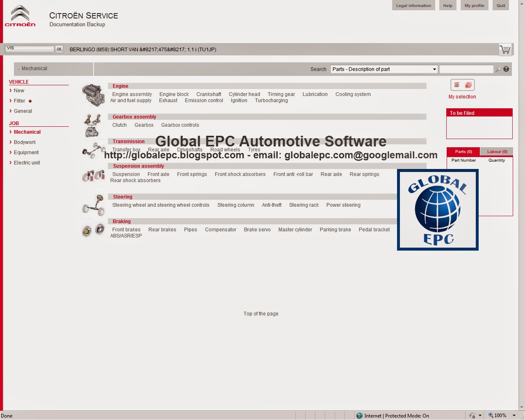Open the Front springs link

(x=192, y=174)
